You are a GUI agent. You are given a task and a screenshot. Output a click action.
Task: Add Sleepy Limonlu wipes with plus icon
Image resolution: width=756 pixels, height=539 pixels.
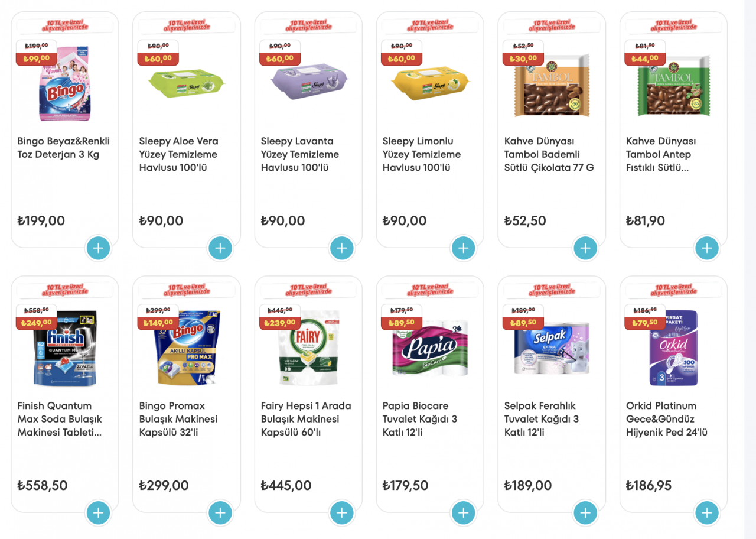click(464, 248)
